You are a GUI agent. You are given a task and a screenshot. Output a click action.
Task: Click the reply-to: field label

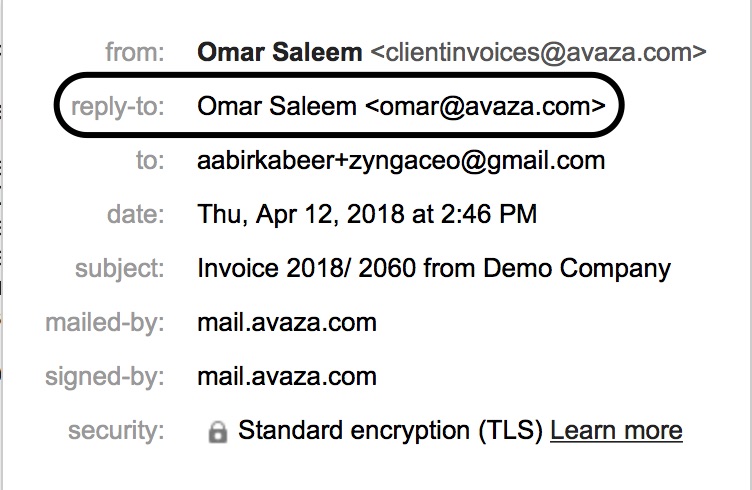[x=118, y=106]
